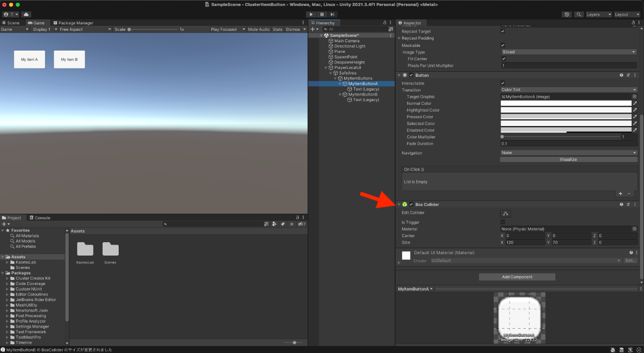The image size is (644, 353).
Task: Click the Pause button in toolbar
Action: pos(322,14)
